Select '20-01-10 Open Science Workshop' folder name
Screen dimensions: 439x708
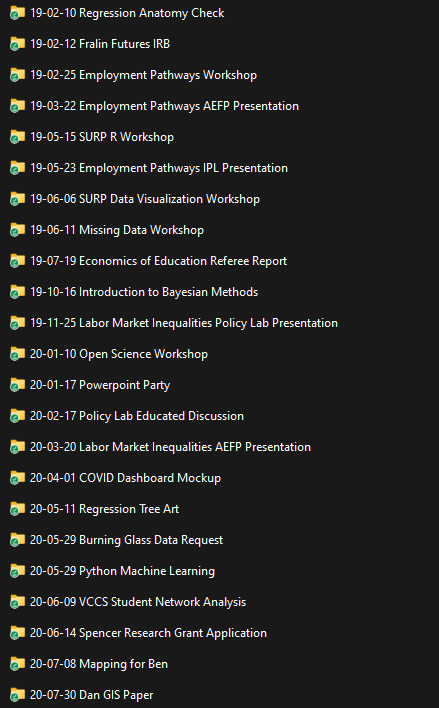coord(119,354)
